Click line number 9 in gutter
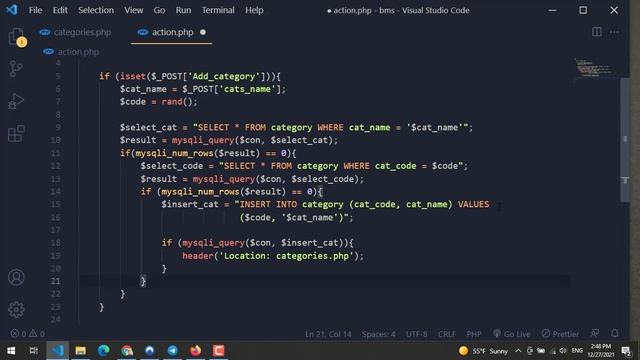640x360 pixels. coord(58,127)
